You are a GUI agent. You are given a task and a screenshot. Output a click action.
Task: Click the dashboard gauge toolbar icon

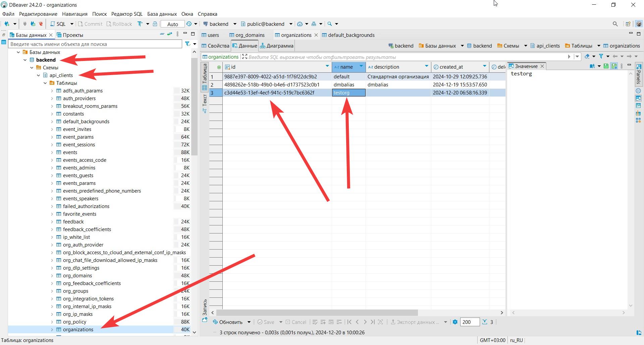tap(300, 24)
